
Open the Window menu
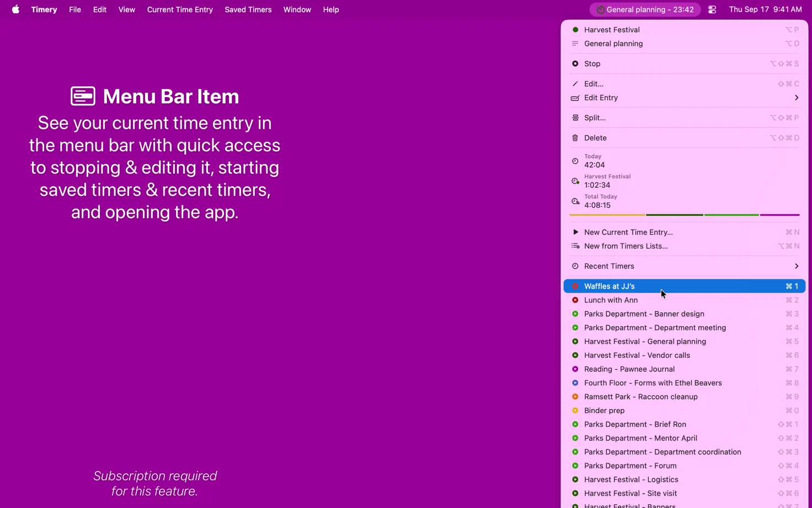coord(297,9)
